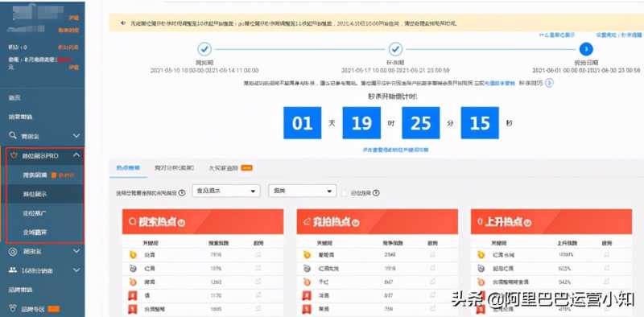644x317 pixels.
Task: Click the magnifier icon in the left sidebar
Action: pyautogui.click(x=13, y=135)
